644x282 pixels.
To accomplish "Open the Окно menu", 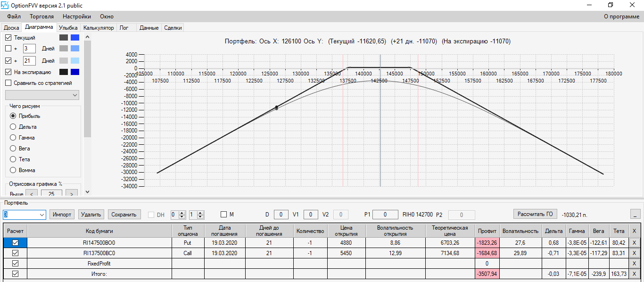I will 107,17.
